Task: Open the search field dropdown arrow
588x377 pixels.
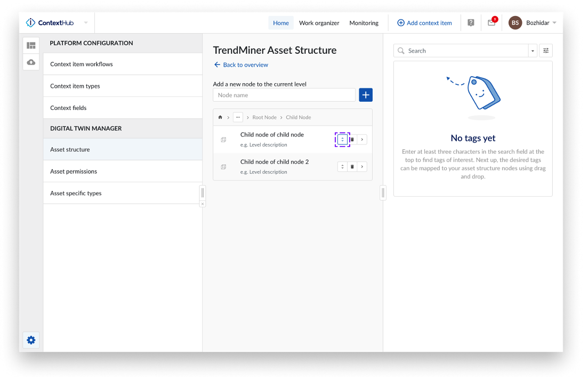Action: (x=533, y=51)
